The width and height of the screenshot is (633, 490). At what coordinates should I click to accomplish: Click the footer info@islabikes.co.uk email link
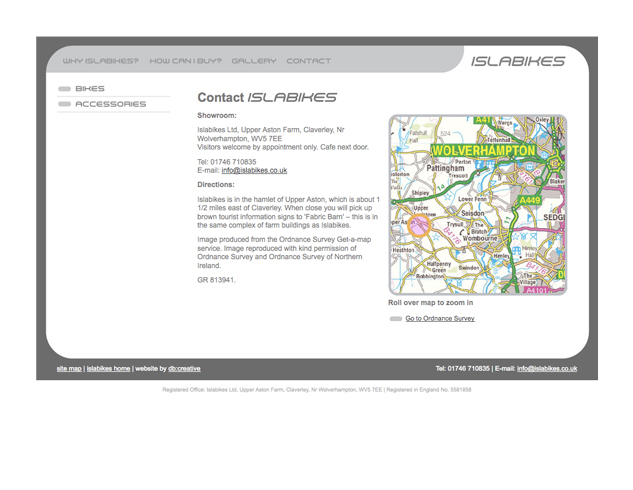click(x=547, y=369)
